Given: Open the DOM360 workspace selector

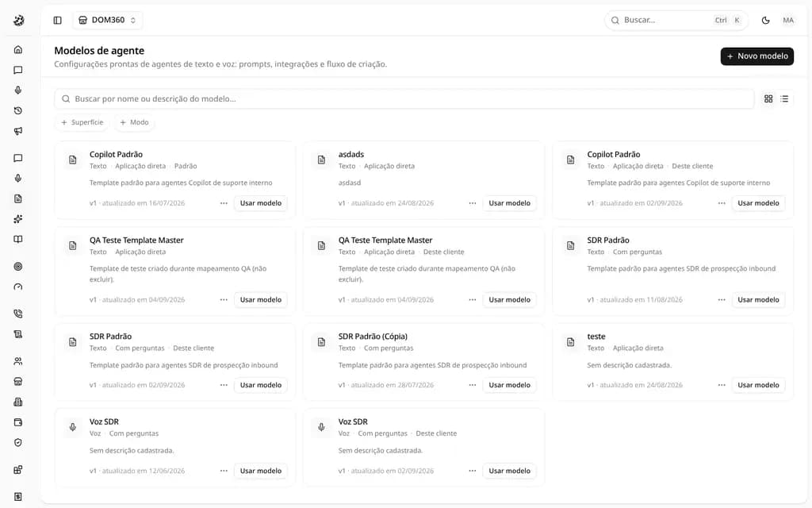Looking at the screenshot, I should [x=107, y=20].
